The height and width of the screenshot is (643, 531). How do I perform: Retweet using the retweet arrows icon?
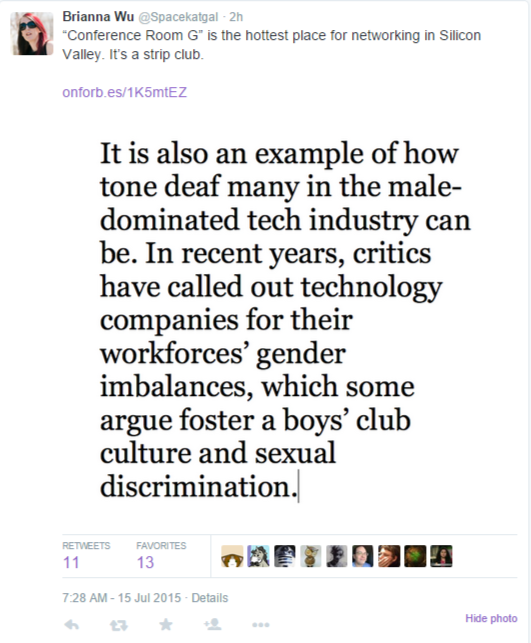(119, 625)
